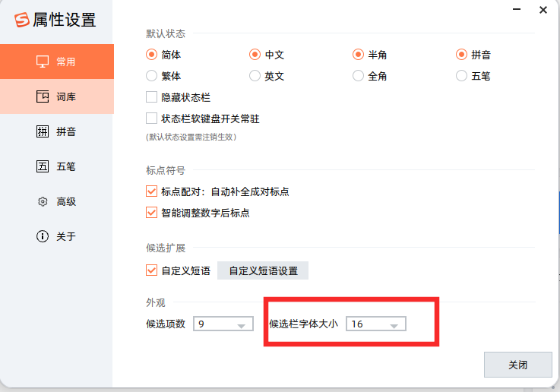This screenshot has width=560, height=392.
Task: Choose the 中文 default state
Action: tap(255, 55)
